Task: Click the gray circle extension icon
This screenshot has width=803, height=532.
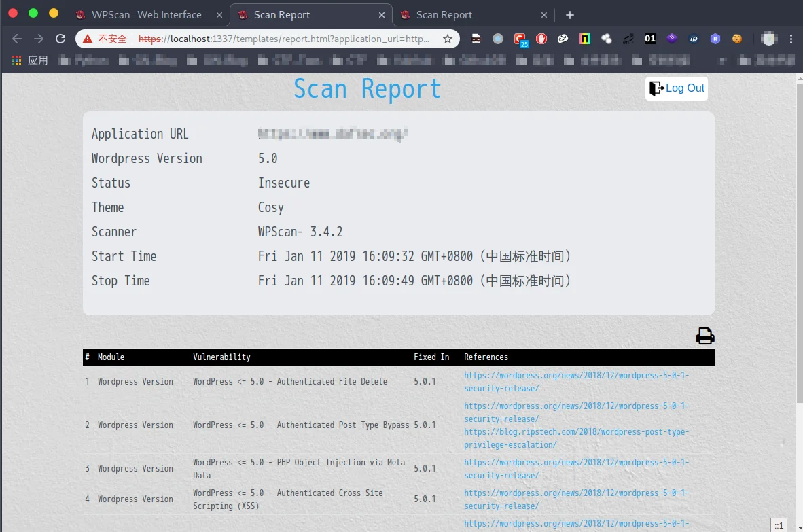Action: tap(498, 39)
